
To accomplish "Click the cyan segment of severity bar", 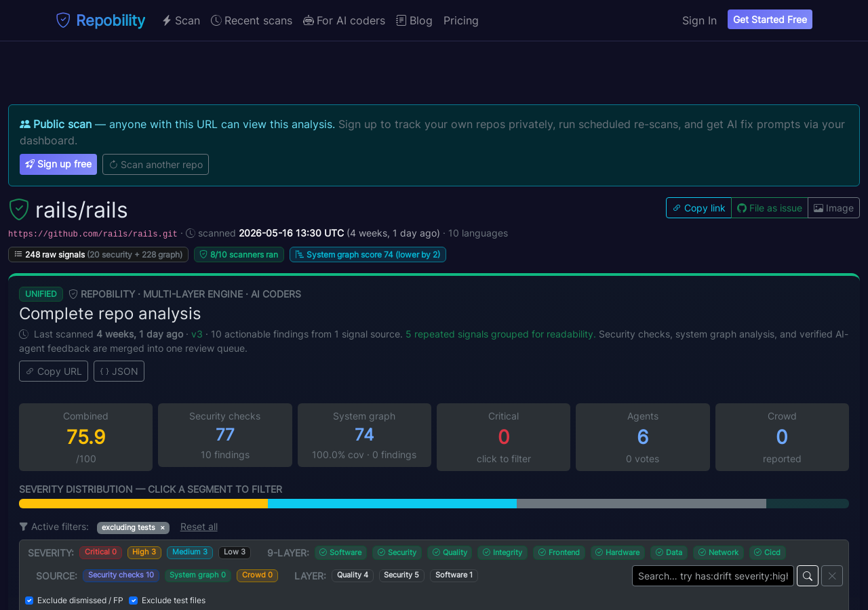I will (392, 504).
